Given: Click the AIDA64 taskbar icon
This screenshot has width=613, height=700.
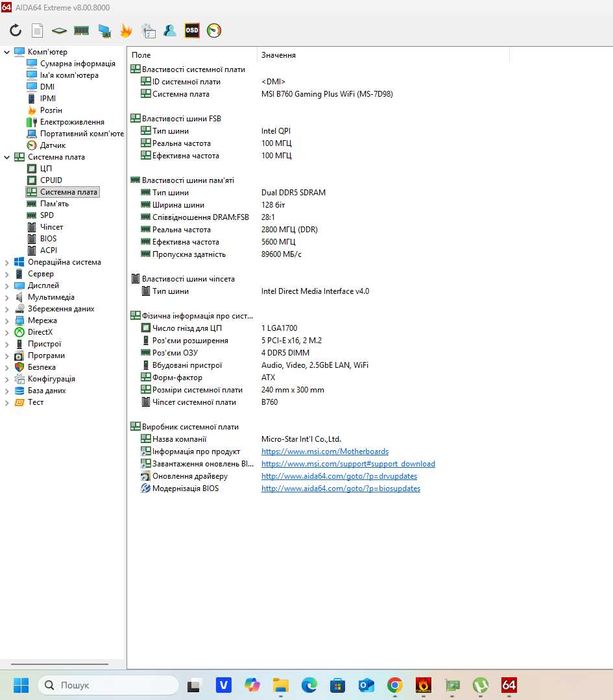Looking at the screenshot, I should coord(509,685).
